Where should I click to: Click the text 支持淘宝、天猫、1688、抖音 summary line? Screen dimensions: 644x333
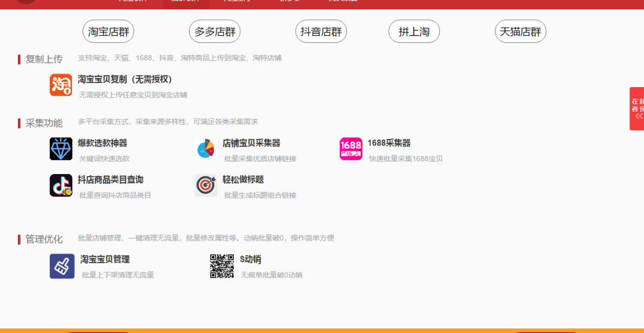click(179, 58)
